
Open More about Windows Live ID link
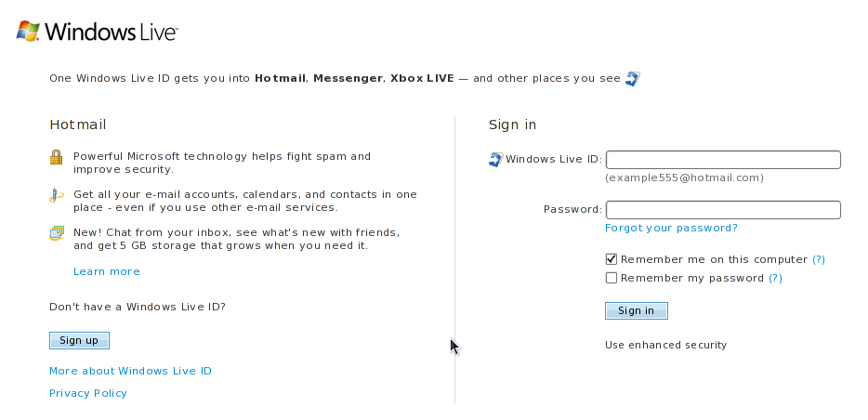131,371
